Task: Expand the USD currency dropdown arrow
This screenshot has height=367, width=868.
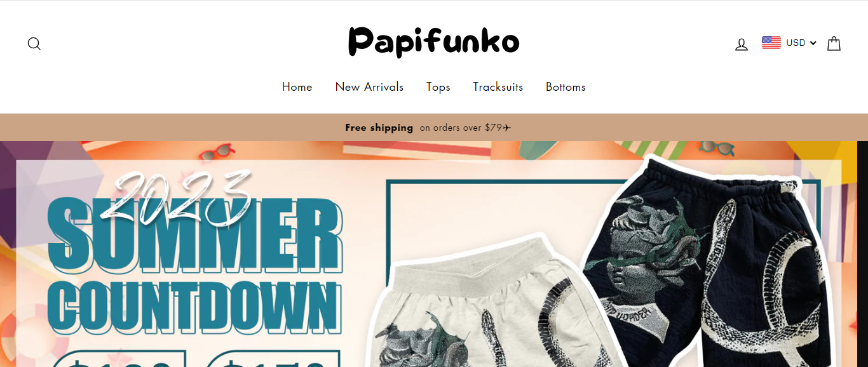Action: point(813,43)
